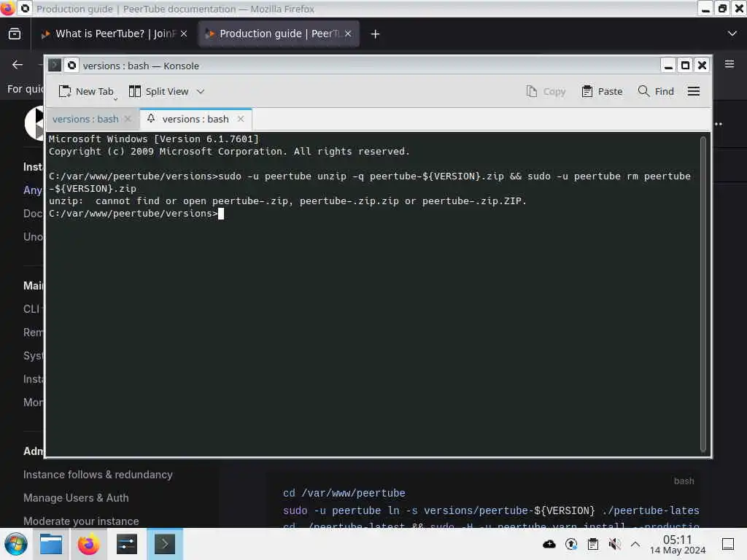Open the Windows-style start menu button

[x=15, y=544]
